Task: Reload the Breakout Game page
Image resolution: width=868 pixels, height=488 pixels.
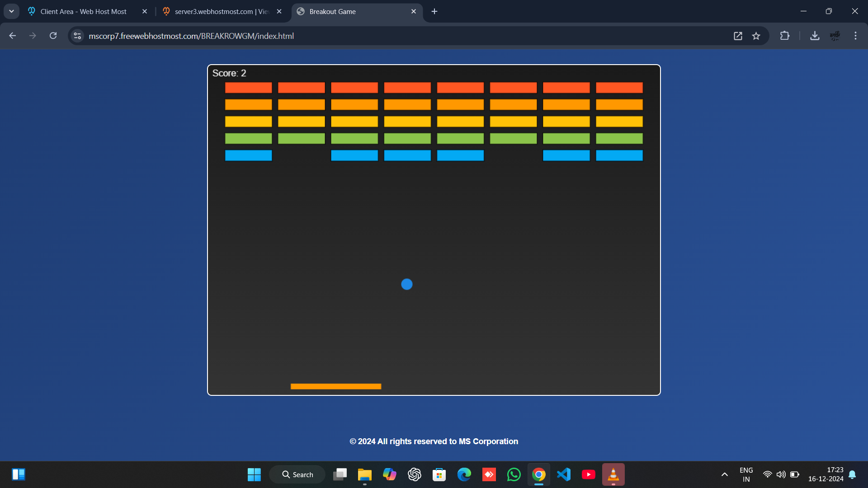Action: 53,36
